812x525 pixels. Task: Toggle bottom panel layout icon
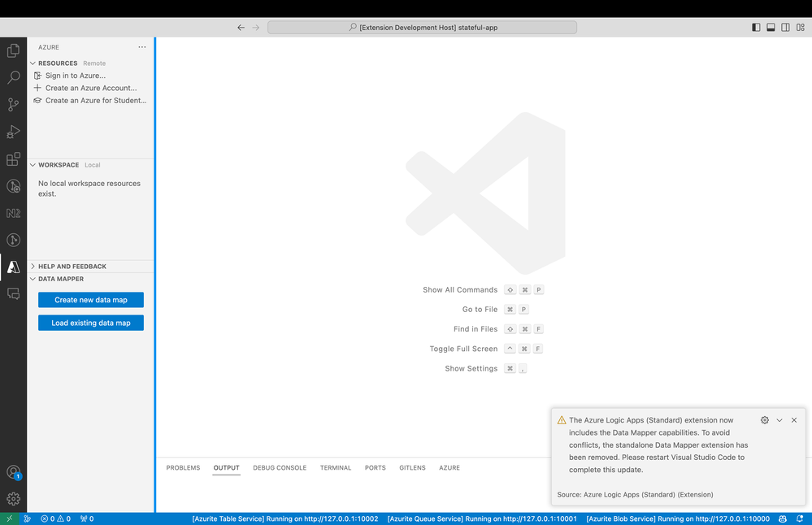click(x=771, y=28)
